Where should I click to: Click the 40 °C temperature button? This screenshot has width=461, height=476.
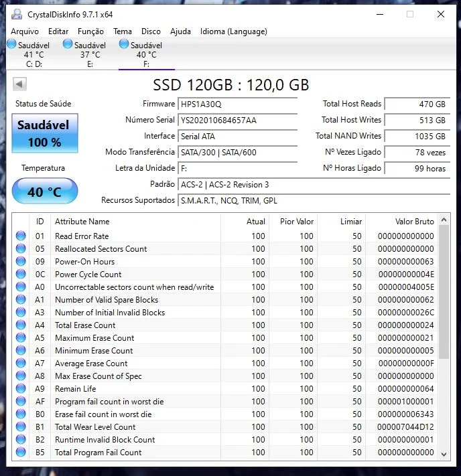45,191
